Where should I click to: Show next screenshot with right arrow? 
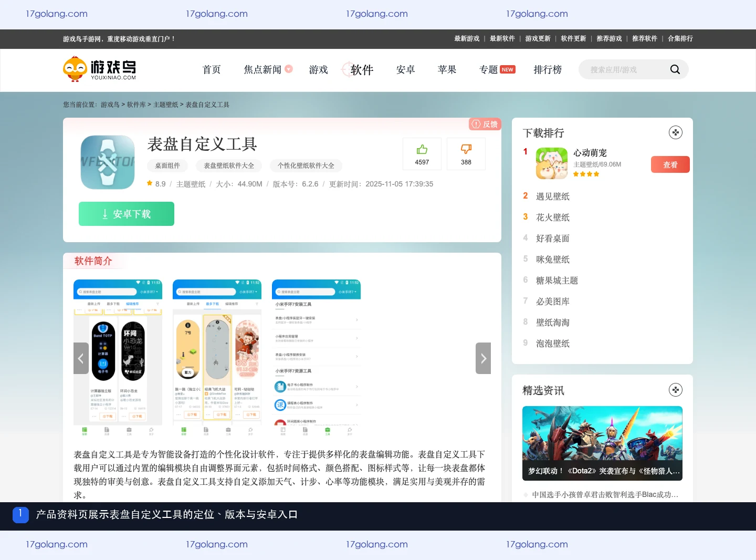[483, 358]
